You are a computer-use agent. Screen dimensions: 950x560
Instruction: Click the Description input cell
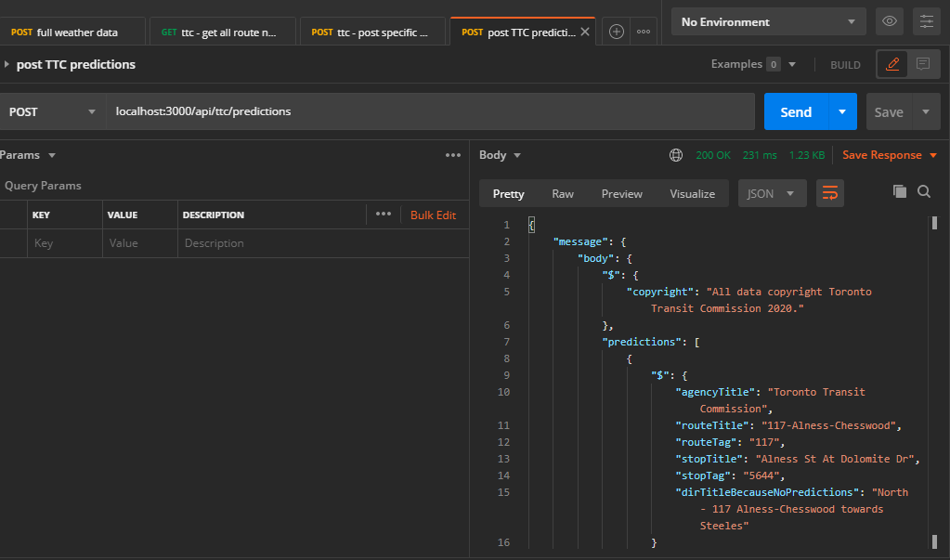point(323,243)
